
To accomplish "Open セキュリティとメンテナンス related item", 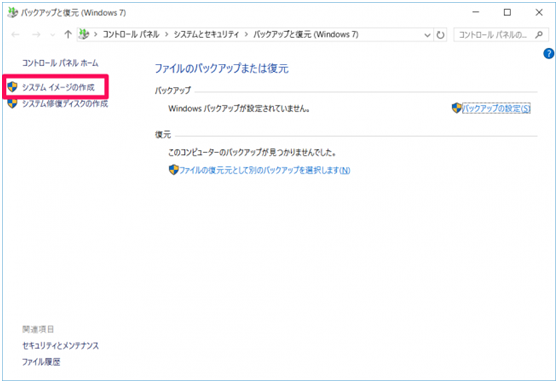I will pos(60,346).
